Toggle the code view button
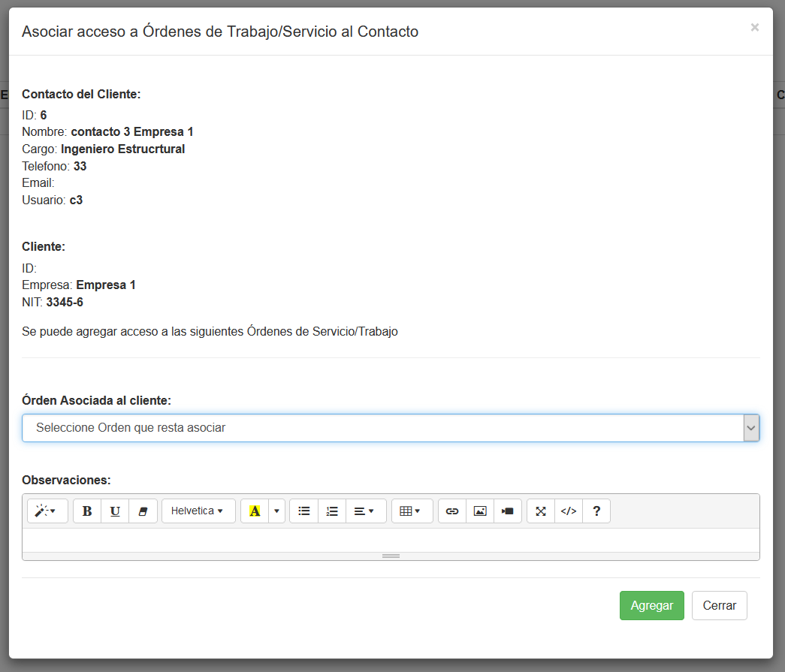Viewport: 785px width, 672px height. point(569,511)
